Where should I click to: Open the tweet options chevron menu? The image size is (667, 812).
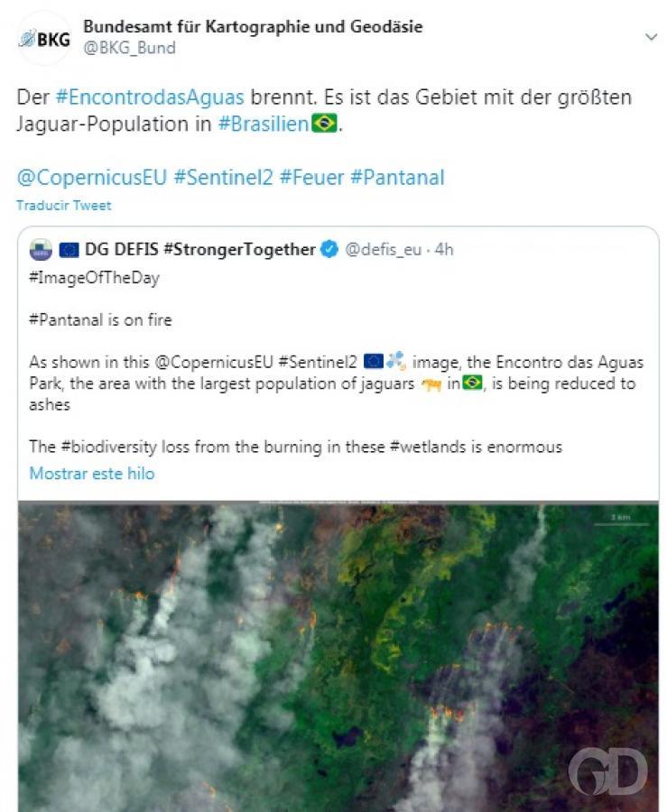pyautogui.click(x=651, y=37)
